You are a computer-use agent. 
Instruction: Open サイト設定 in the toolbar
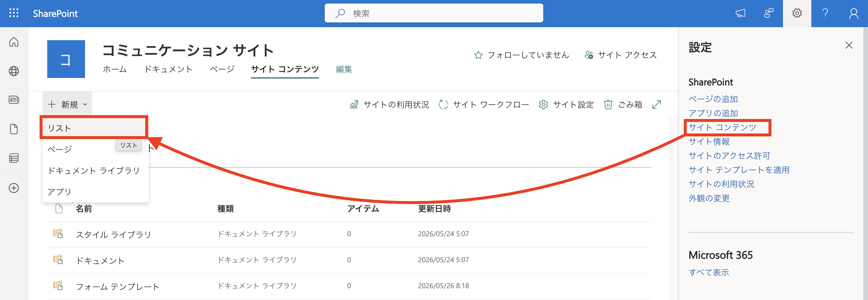[567, 105]
